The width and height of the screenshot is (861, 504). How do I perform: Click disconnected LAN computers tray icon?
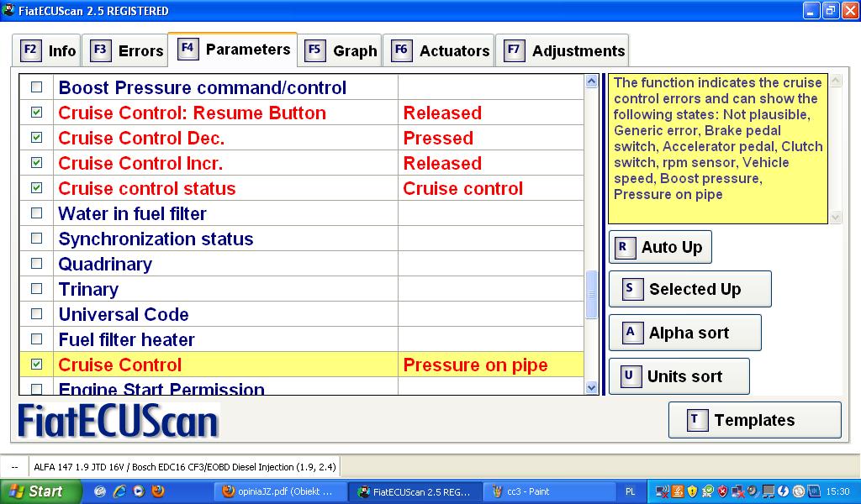(738, 491)
